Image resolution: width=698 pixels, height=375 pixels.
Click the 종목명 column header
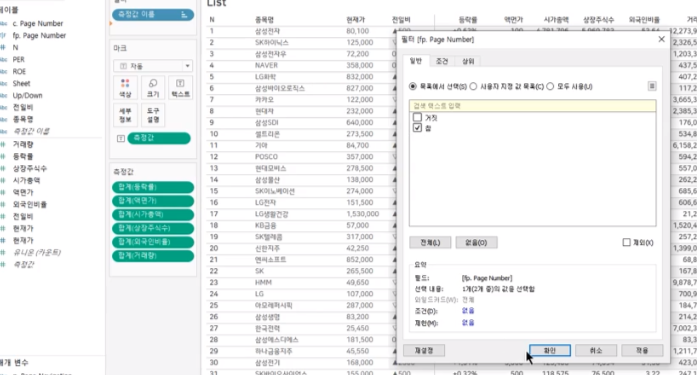pos(264,20)
